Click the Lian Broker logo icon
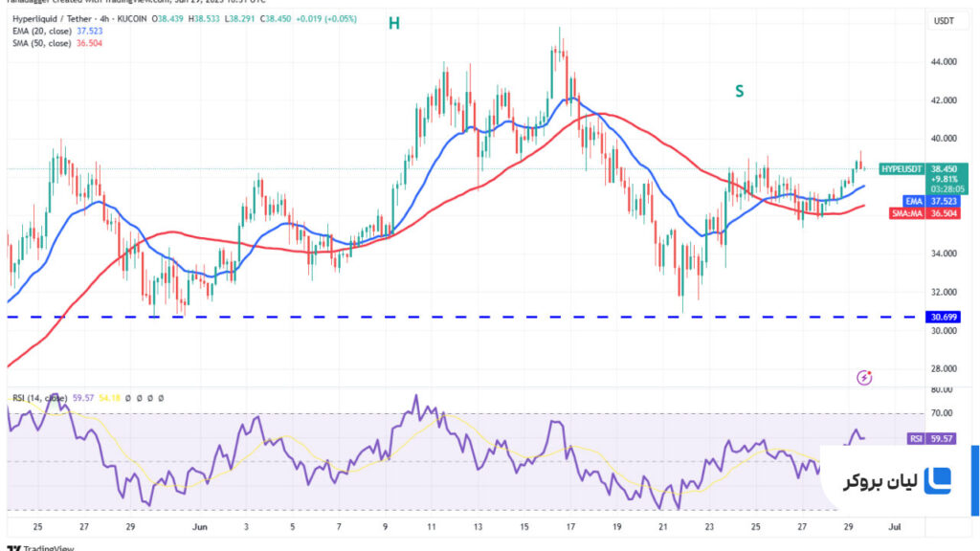 [938, 481]
